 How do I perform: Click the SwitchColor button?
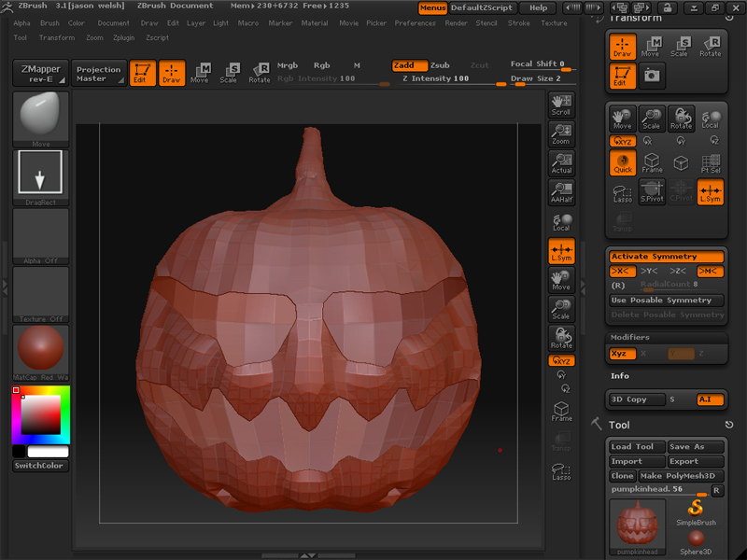40,466
